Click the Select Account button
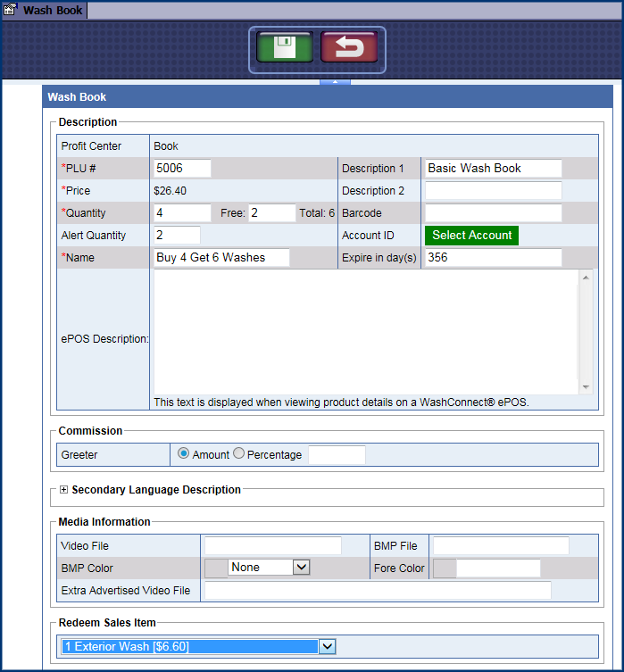This screenshot has width=624, height=672. (x=472, y=236)
